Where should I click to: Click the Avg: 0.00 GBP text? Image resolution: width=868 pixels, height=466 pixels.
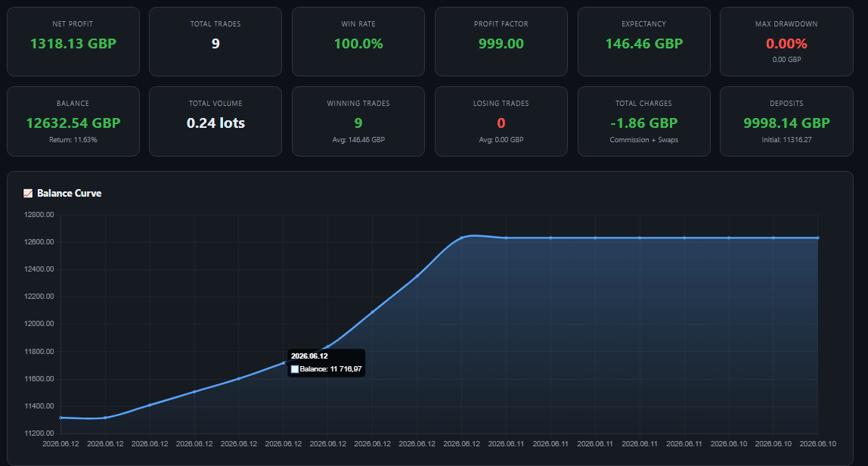[501, 140]
